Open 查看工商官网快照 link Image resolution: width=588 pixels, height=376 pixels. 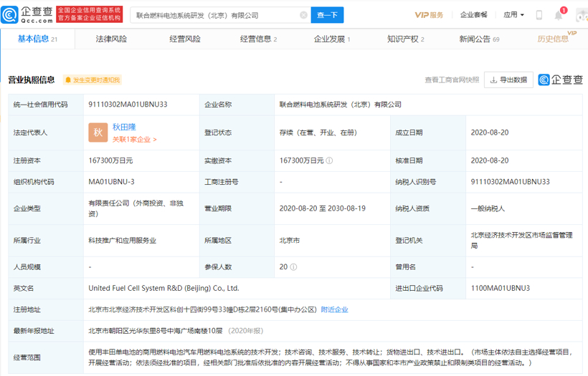(x=452, y=79)
